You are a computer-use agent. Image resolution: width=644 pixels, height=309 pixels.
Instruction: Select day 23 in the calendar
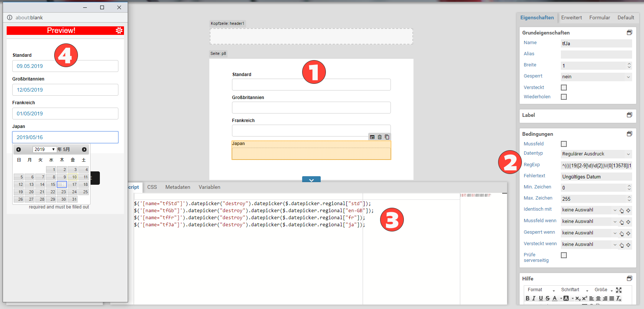[63, 192]
